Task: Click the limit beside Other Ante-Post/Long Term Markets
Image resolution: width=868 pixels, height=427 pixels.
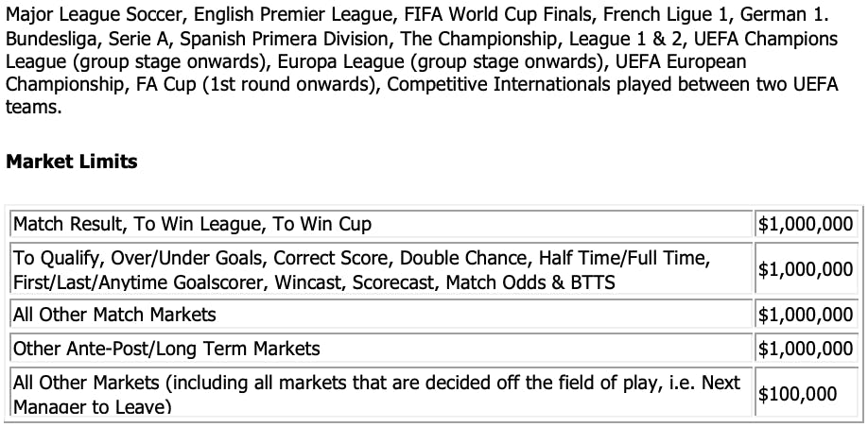Action: click(x=806, y=348)
